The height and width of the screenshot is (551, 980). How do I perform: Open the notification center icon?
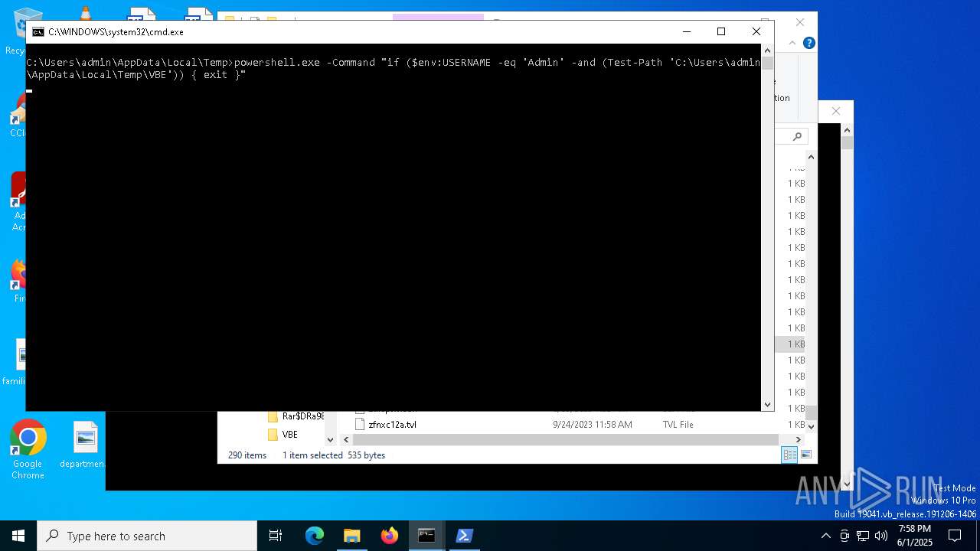[x=955, y=536]
